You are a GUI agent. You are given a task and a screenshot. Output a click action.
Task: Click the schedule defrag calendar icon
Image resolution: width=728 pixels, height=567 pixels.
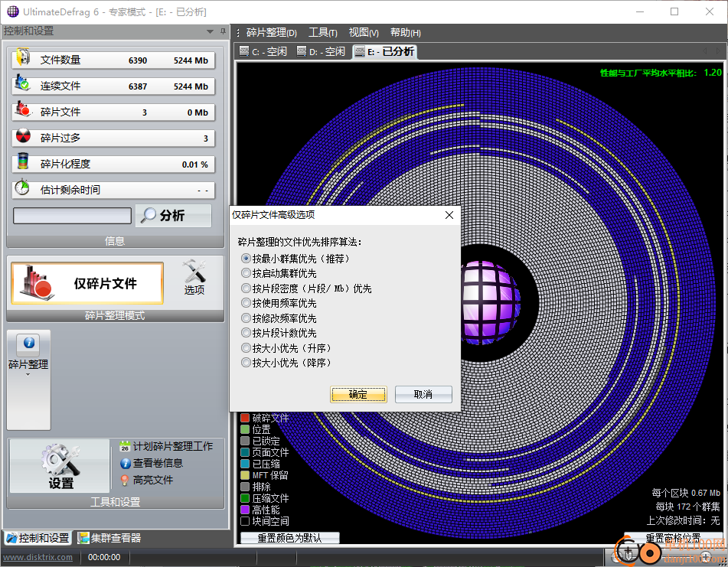point(125,446)
